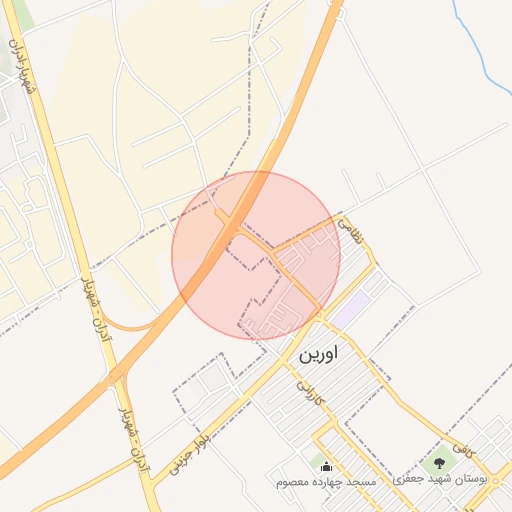Click the curved interchange ramp loop
This screenshot has height=512, width=512.
pos(130,327)
